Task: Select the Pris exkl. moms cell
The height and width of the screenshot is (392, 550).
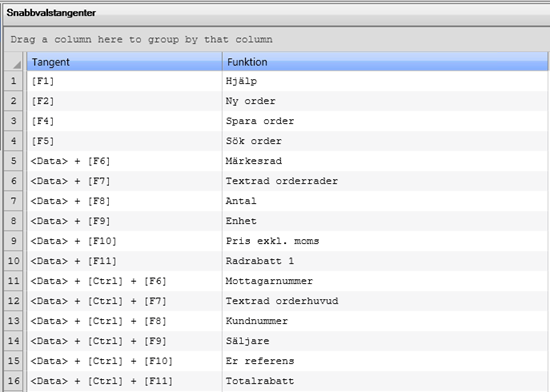Action: (x=385, y=241)
